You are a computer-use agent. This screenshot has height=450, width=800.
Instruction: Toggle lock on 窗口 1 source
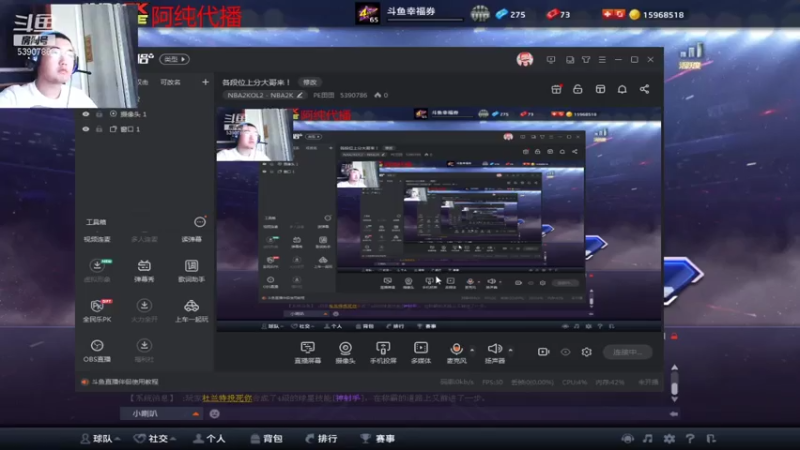pyautogui.click(x=99, y=129)
